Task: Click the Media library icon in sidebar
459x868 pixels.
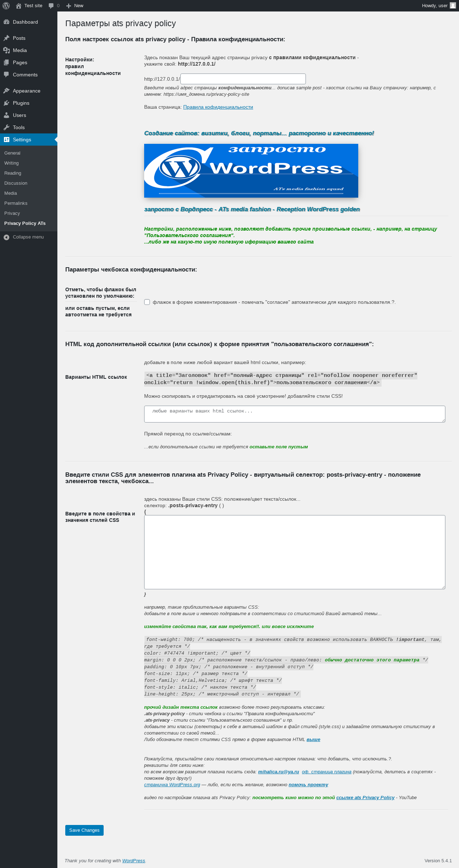Action: click(x=6, y=50)
